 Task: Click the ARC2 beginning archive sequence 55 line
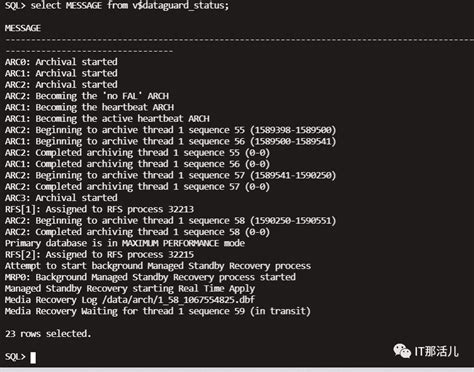tap(170, 130)
